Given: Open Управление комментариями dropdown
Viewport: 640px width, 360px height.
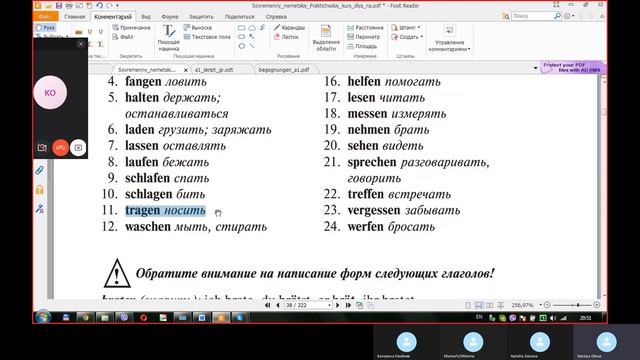Looking at the screenshot, I should pyautogui.click(x=449, y=38).
